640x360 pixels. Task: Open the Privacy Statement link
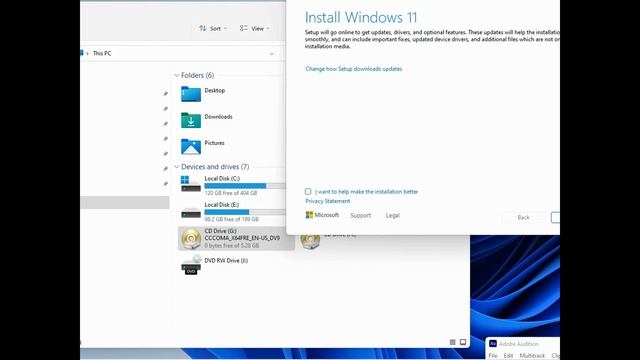tap(328, 201)
